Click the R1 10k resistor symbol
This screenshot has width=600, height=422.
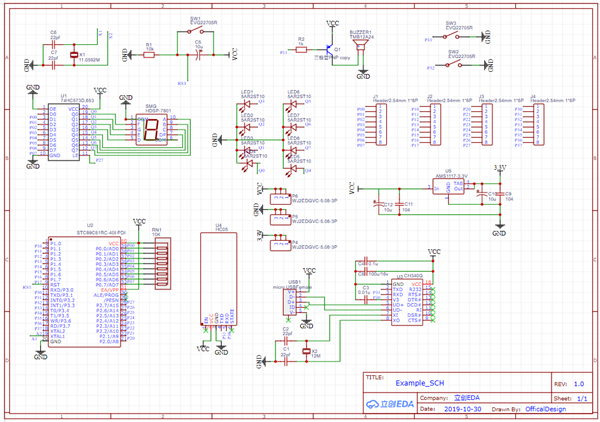148,54
